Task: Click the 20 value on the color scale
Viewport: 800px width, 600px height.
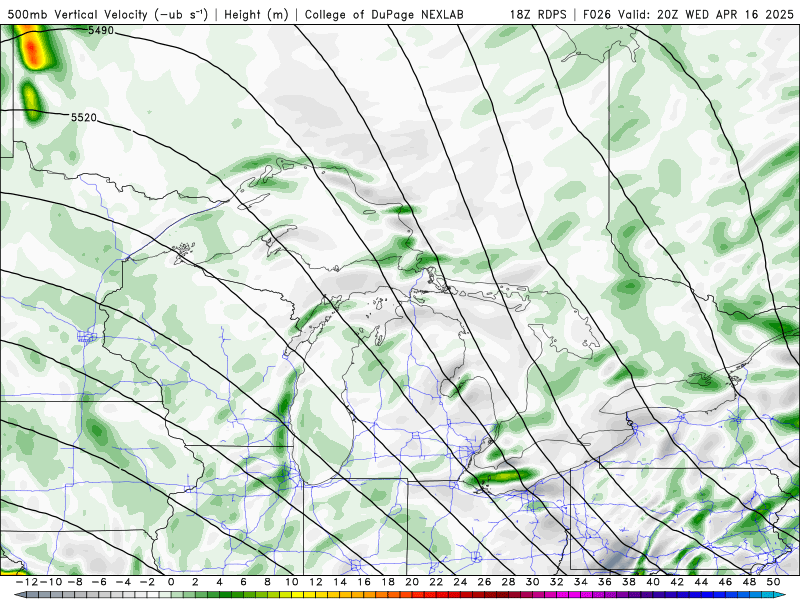Action: [412, 582]
